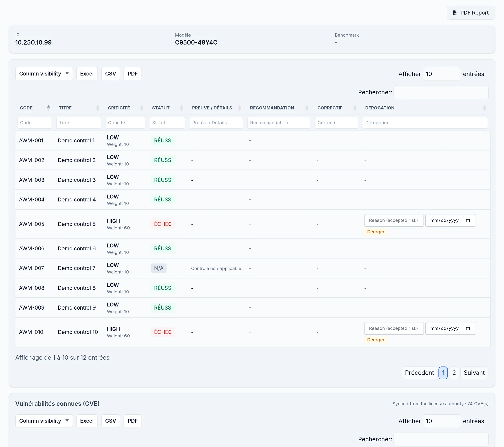Sort by the TITRE column
This screenshot has height=447, width=504.
[79, 108]
